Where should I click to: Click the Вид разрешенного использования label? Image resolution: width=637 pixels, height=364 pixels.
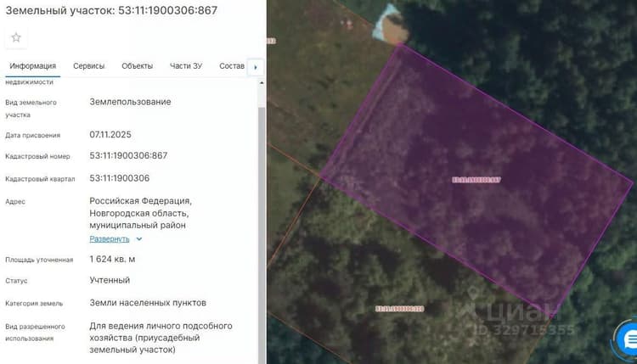point(36,333)
